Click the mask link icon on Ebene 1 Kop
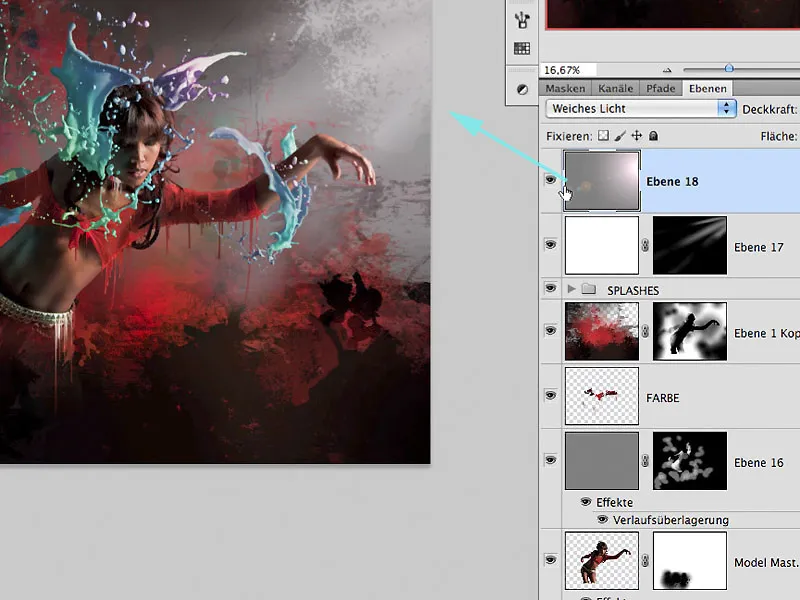This screenshot has width=800, height=600. [645, 331]
